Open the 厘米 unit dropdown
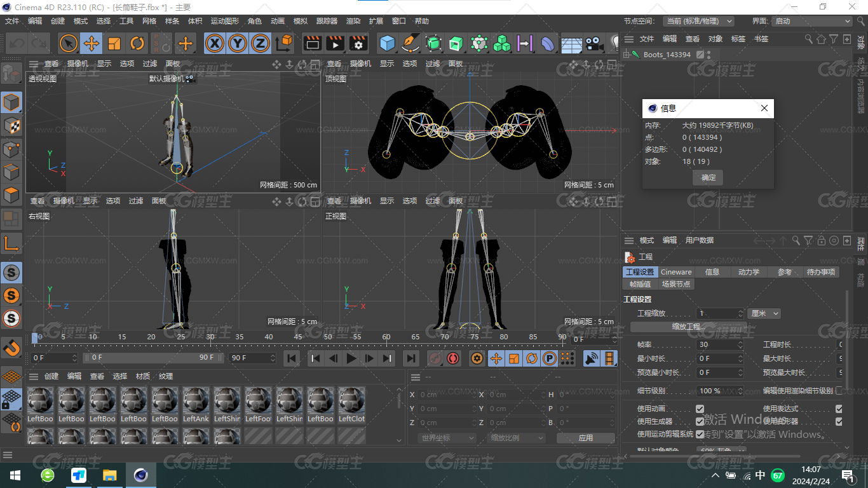The image size is (868, 488). tap(764, 313)
